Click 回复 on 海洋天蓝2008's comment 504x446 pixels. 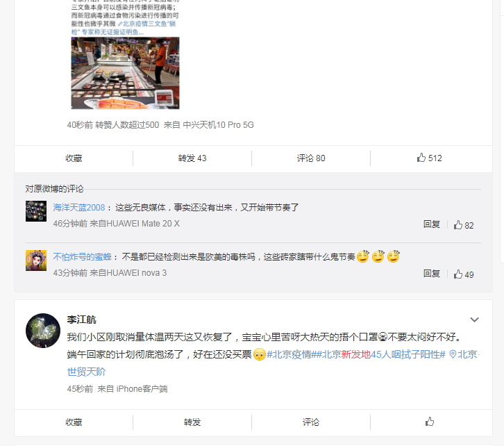[431, 224]
